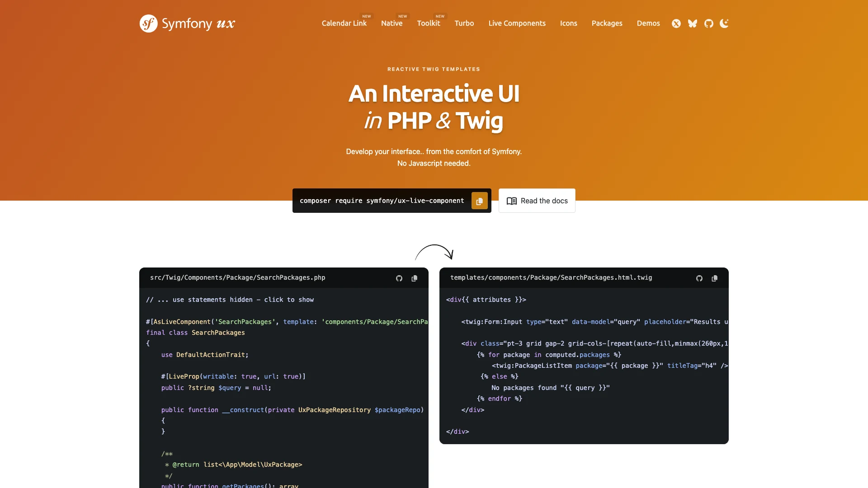Toggle dark mode moon icon
The height and width of the screenshot is (488, 868).
(724, 23)
